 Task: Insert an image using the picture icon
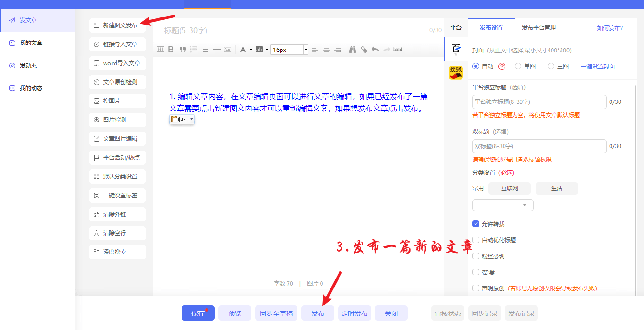coord(228,50)
